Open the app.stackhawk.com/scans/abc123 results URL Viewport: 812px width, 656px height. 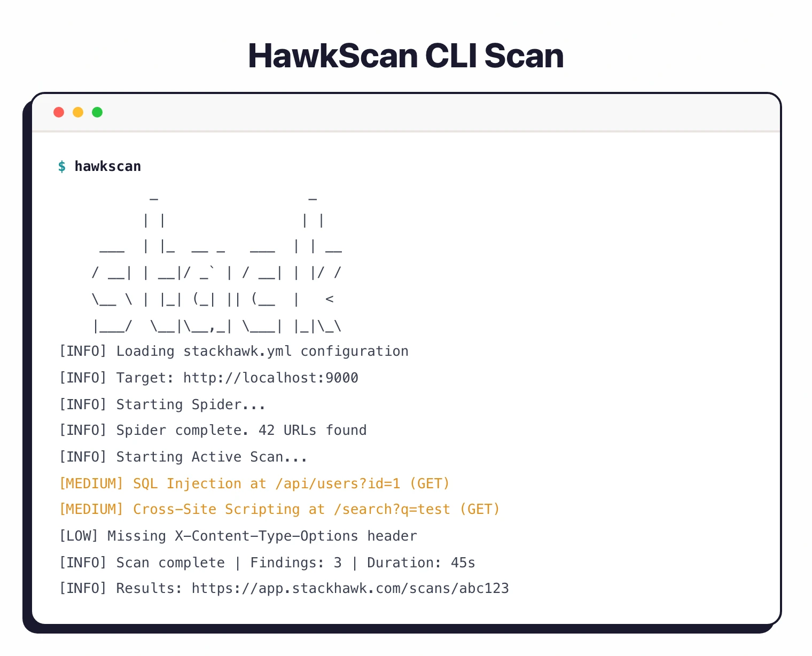350,589
